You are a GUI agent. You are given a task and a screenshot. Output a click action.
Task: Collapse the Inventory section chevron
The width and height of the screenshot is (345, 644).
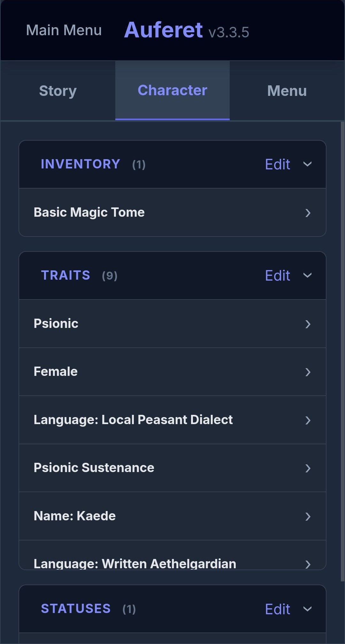point(307,164)
